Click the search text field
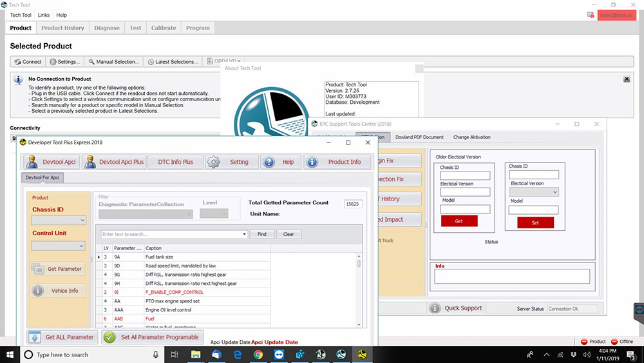644x363 pixels. pyautogui.click(x=172, y=234)
